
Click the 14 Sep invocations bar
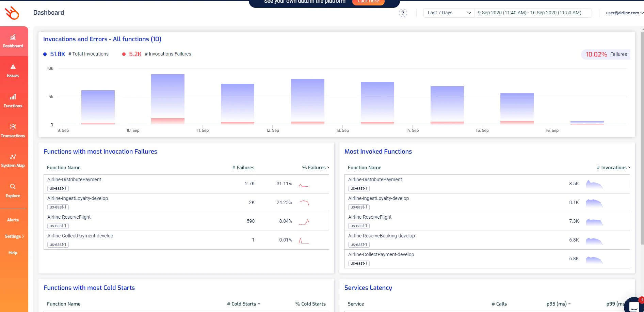coord(447,104)
